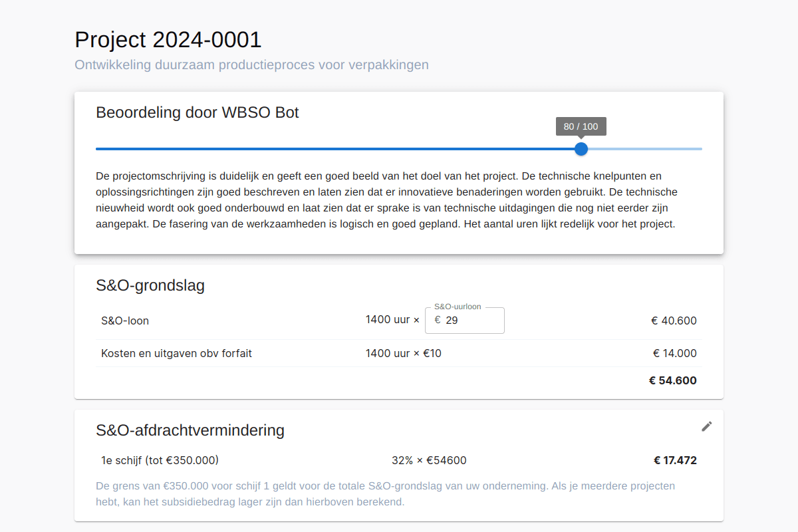Viewport: 798px width, 532px height.
Task: Click the '€ 40.600' S&O-loon amount
Action: (x=674, y=321)
